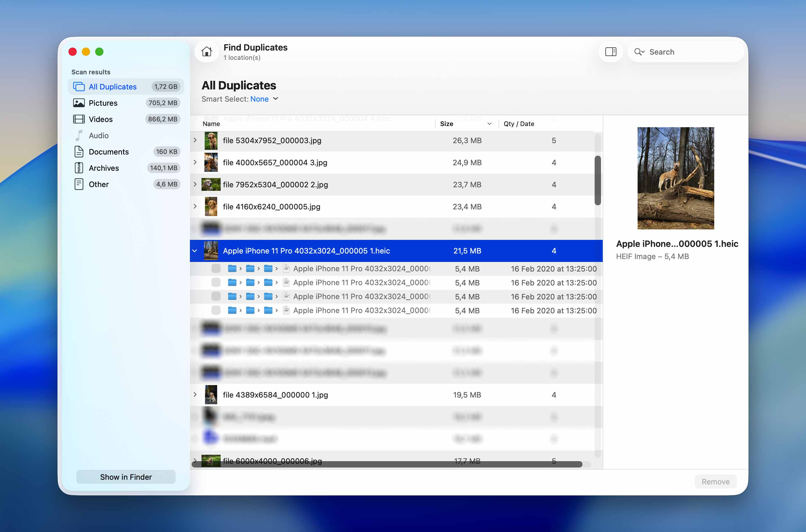Click the Audio music note icon
The height and width of the screenshot is (532, 806).
(79, 135)
